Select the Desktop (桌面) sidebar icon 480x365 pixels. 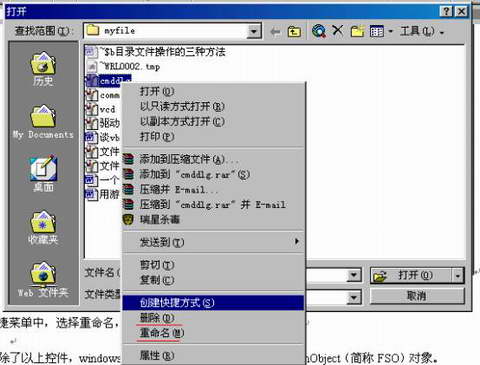coord(43,173)
